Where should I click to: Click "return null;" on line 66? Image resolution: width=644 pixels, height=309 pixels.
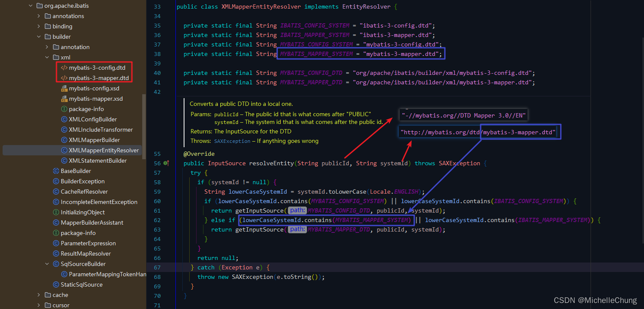[x=218, y=258]
